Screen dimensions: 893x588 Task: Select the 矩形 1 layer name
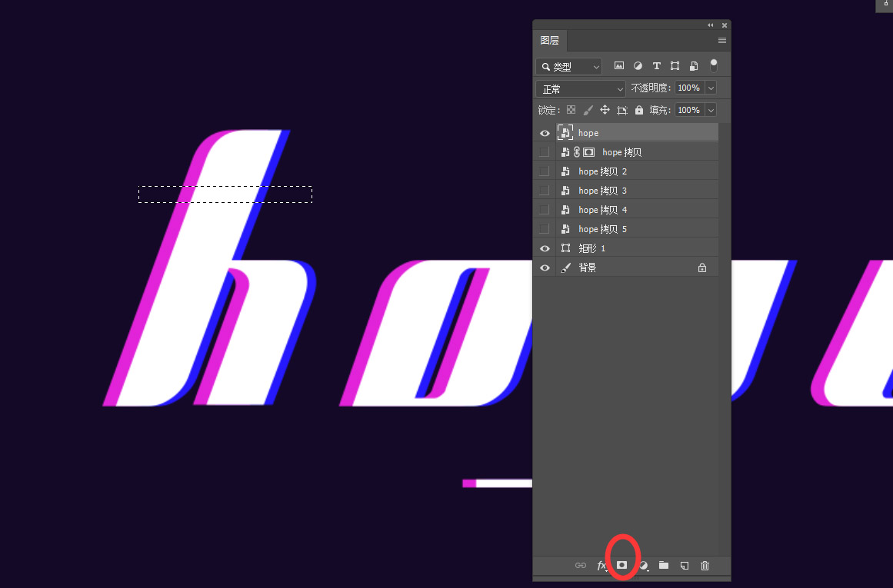[591, 248]
